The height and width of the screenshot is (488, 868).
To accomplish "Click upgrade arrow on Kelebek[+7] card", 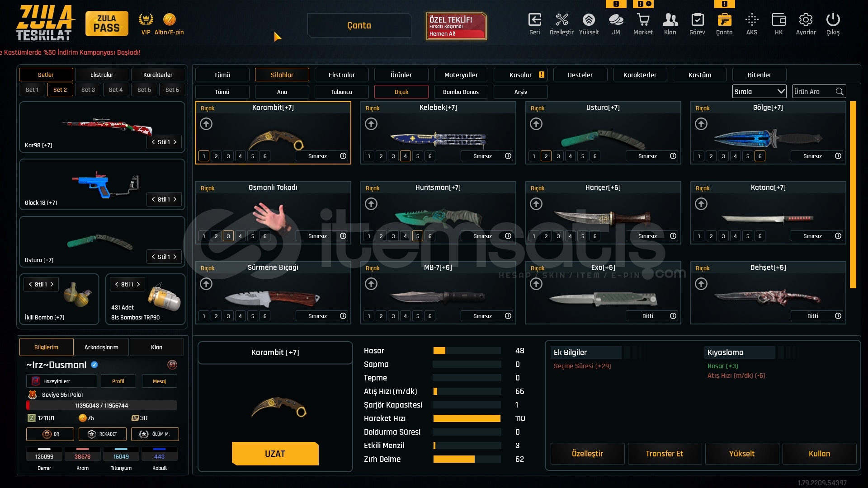I will [x=371, y=124].
